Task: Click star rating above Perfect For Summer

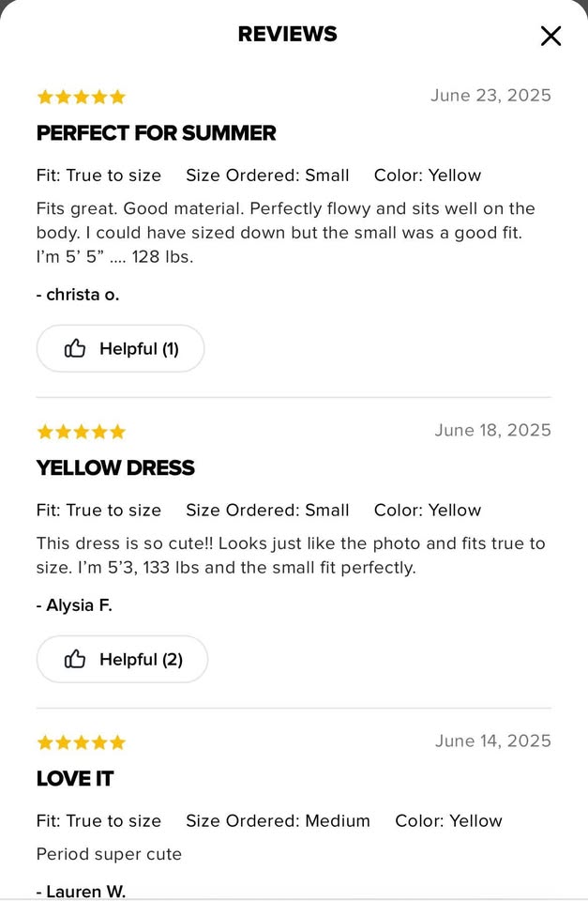Action: pos(81,97)
